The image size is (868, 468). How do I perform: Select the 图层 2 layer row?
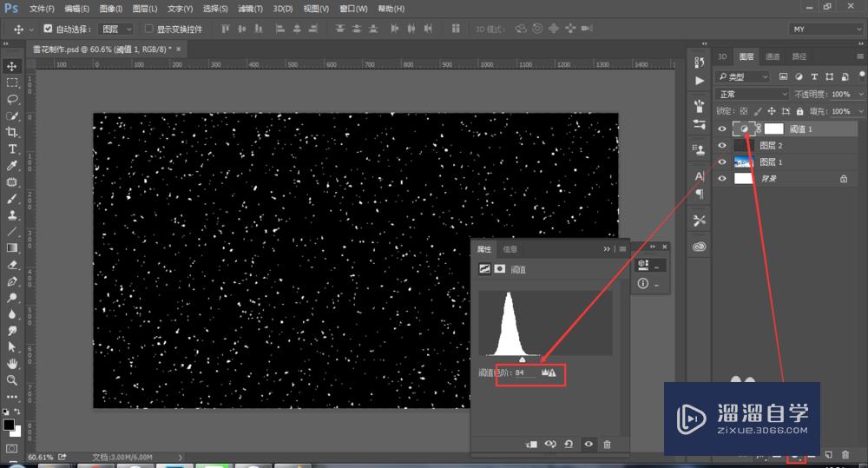pyautogui.click(x=786, y=146)
